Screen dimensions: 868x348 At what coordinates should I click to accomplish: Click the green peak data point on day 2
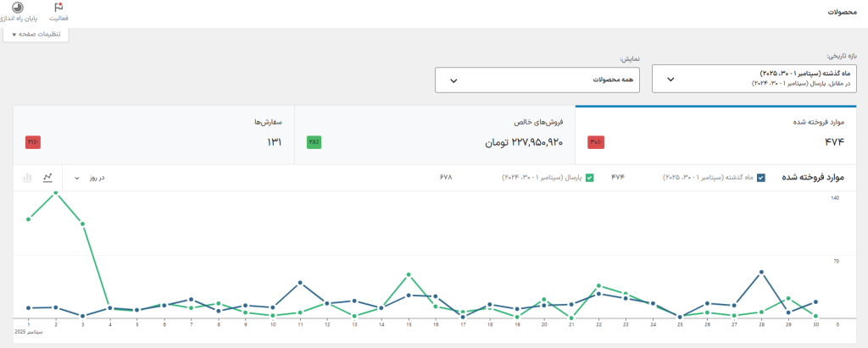coord(56,193)
